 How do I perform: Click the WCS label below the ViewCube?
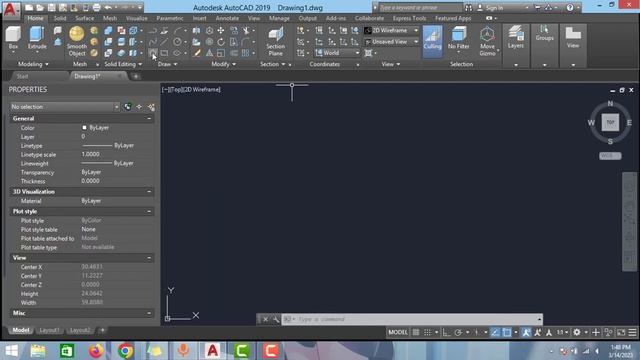click(610, 156)
